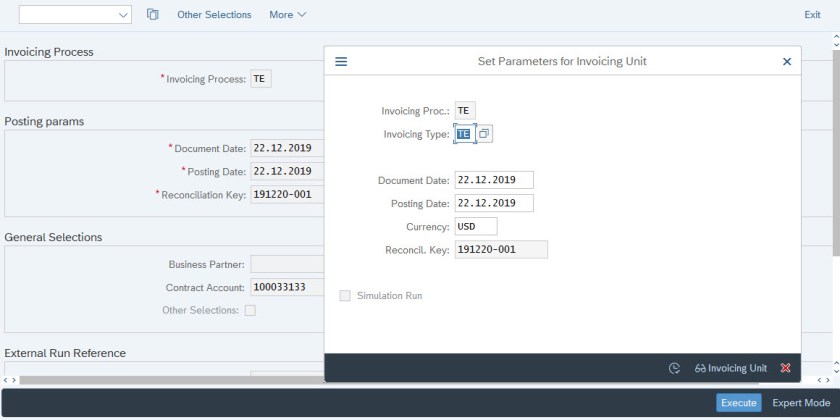Viewport: 840px width, 420px height.
Task: Click the Invoicing Type field in dialog
Action: tap(465, 134)
